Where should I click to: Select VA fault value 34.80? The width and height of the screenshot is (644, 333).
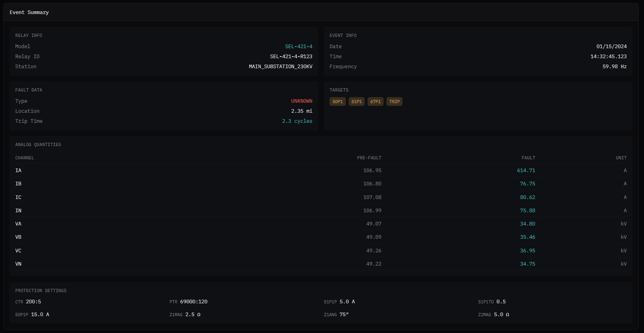(x=528, y=224)
